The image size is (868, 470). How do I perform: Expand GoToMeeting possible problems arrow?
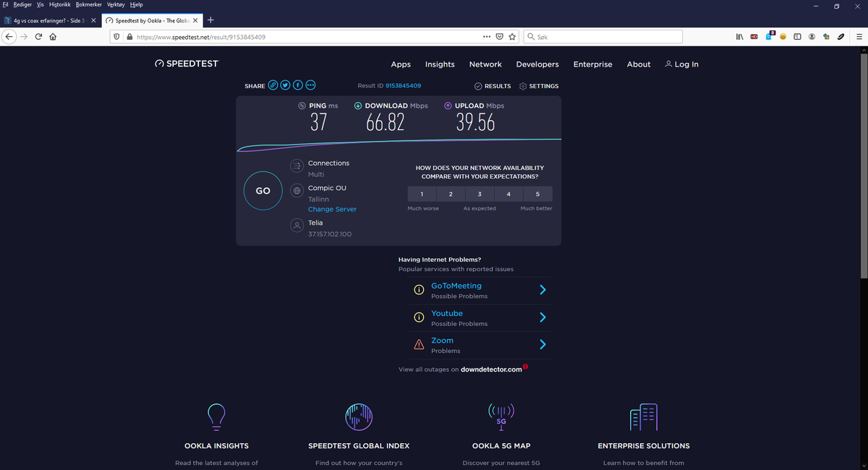click(x=542, y=290)
